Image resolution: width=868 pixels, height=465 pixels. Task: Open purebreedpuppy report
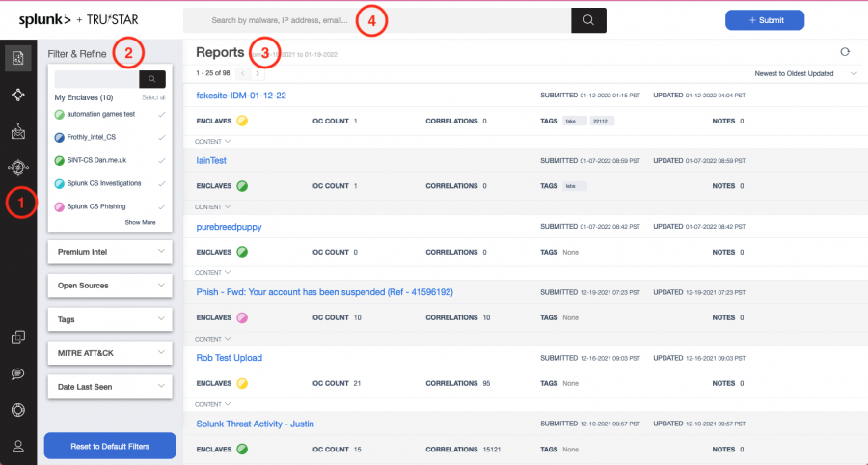[x=229, y=227]
